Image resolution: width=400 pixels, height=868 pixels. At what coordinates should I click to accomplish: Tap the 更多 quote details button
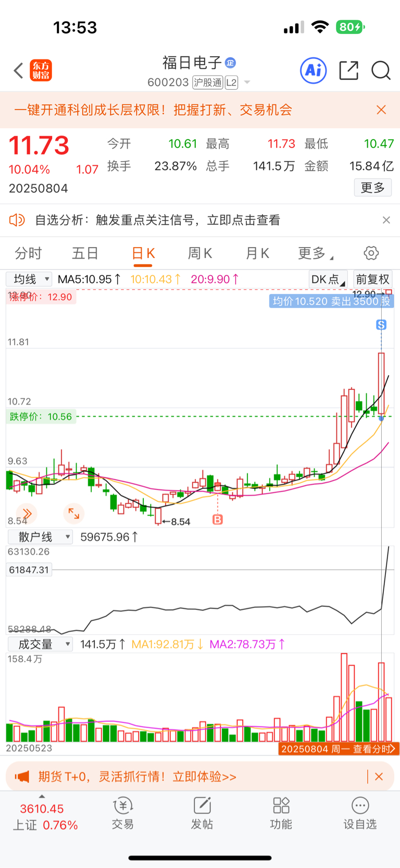373,188
